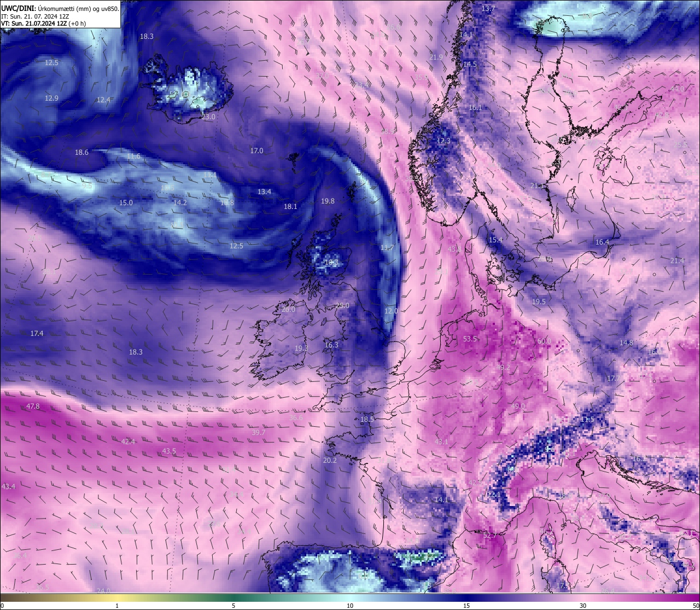Click the 19.3 value over Ireland

click(x=301, y=348)
